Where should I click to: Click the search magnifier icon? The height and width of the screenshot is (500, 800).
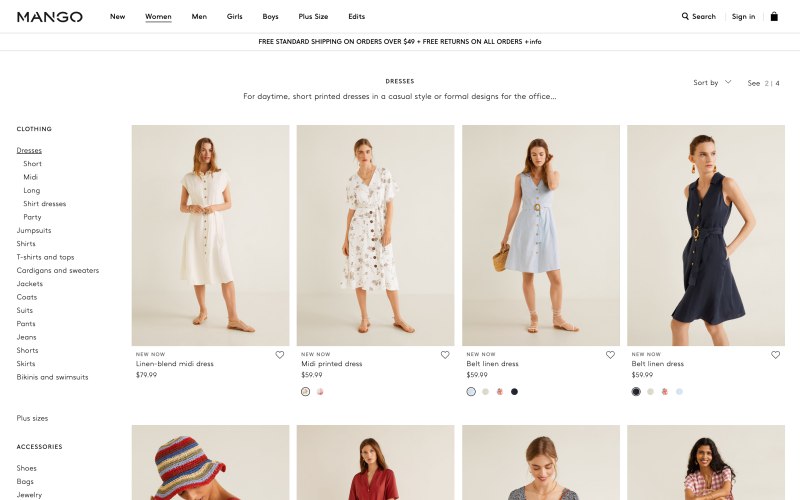[x=685, y=16]
